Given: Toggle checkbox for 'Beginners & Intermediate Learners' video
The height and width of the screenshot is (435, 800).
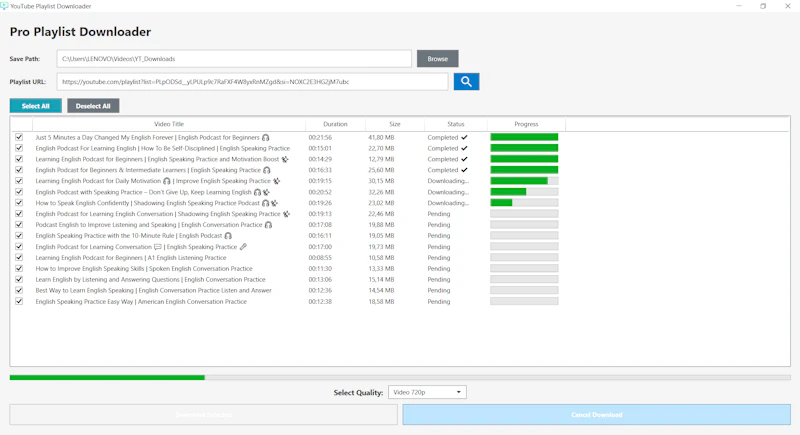Looking at the screenshot, I should (x=19, y=170).
